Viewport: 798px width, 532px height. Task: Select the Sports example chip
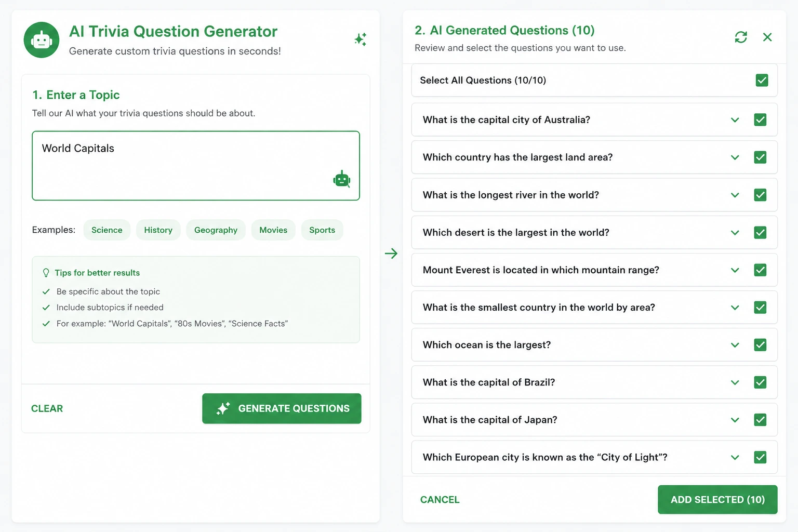pos(322,230)
